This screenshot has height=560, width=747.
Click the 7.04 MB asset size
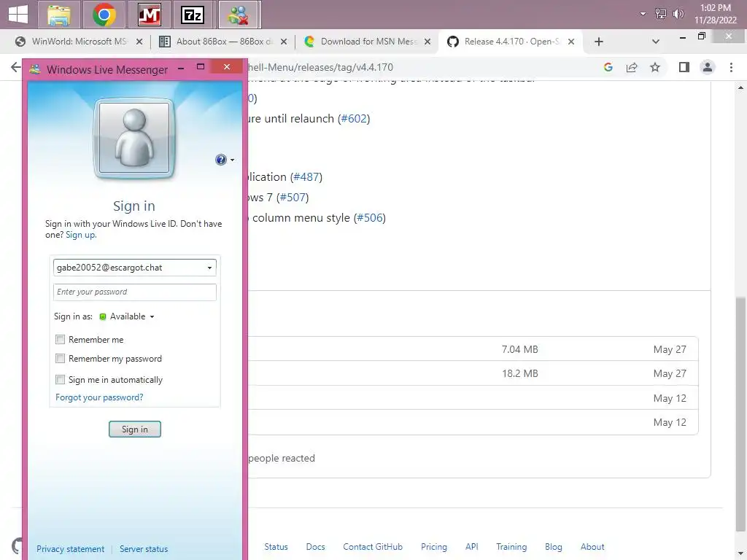(x=519, y=349)
